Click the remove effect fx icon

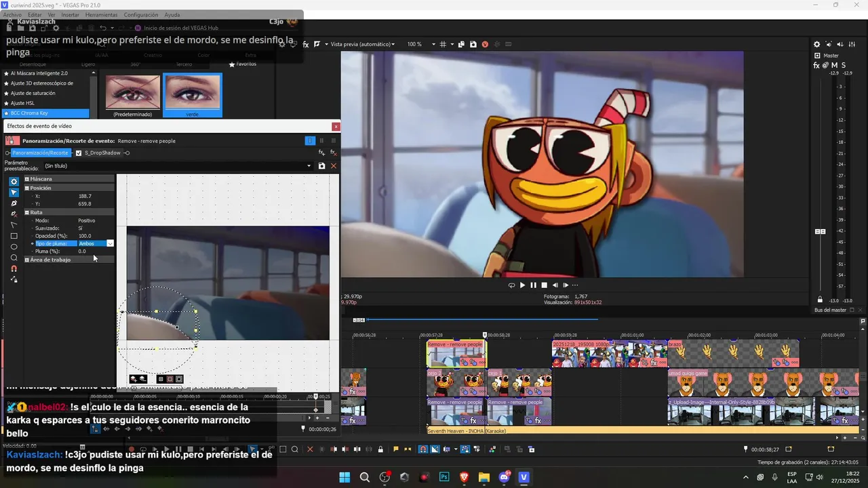tap(333, 152)
